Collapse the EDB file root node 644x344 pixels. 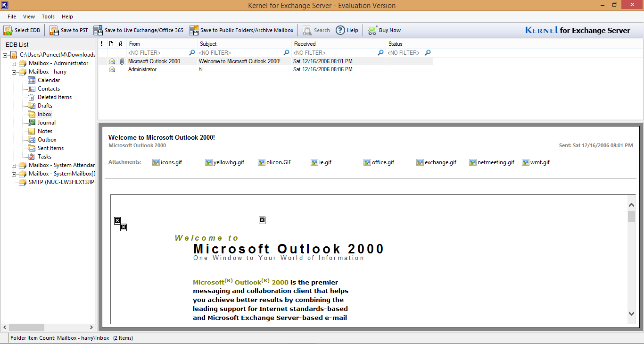(5, 55)
